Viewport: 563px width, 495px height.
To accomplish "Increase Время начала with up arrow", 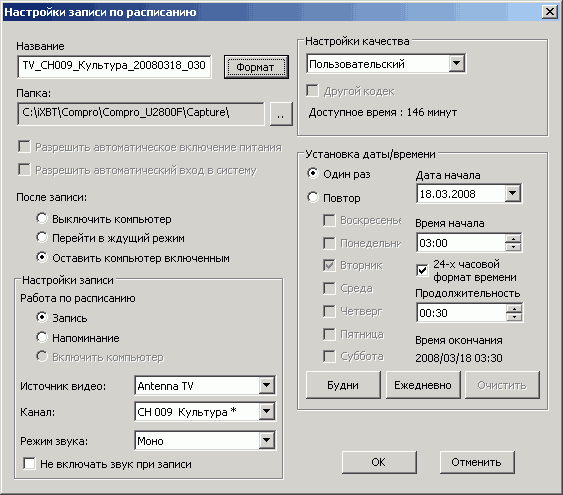I will tap(513, 238).
